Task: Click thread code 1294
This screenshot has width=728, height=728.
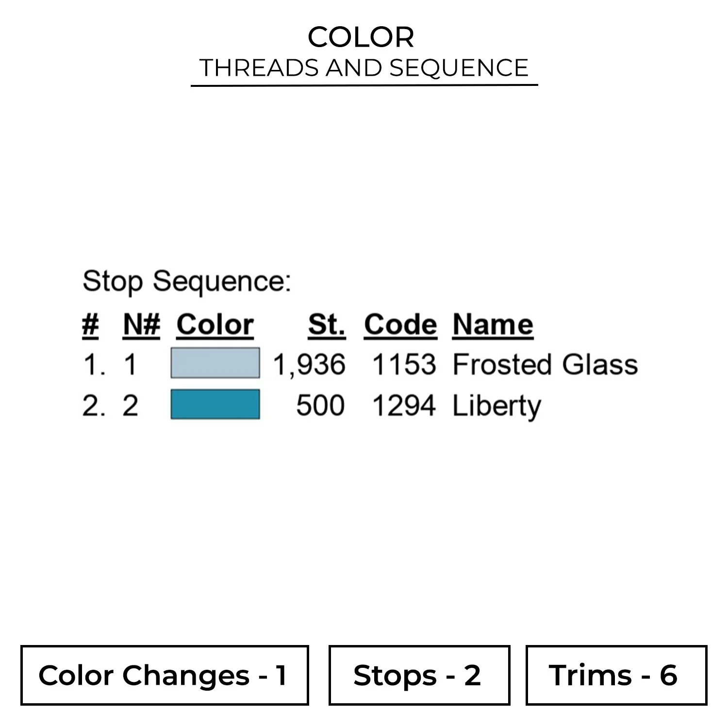Action: click(x=404, y=406)
